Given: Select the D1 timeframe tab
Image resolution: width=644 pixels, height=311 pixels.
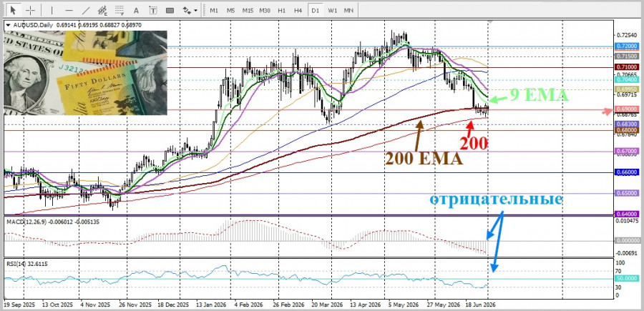Looking at the screenshot, I should [x=315, y=10].
